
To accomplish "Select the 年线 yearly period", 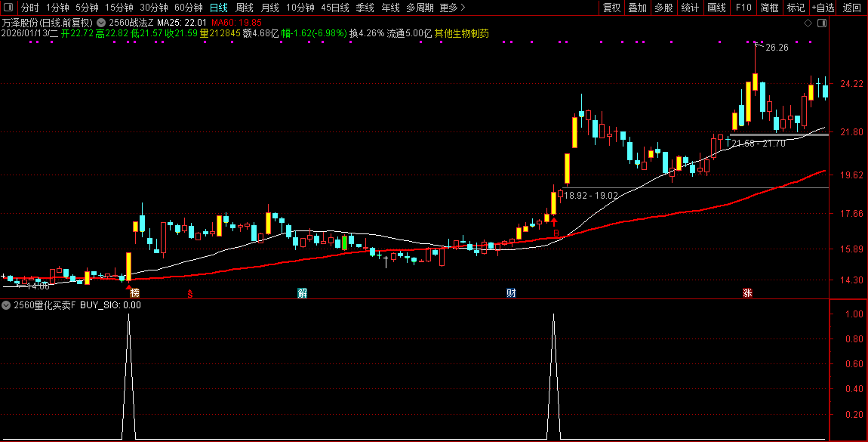I will tap(390, 8).
